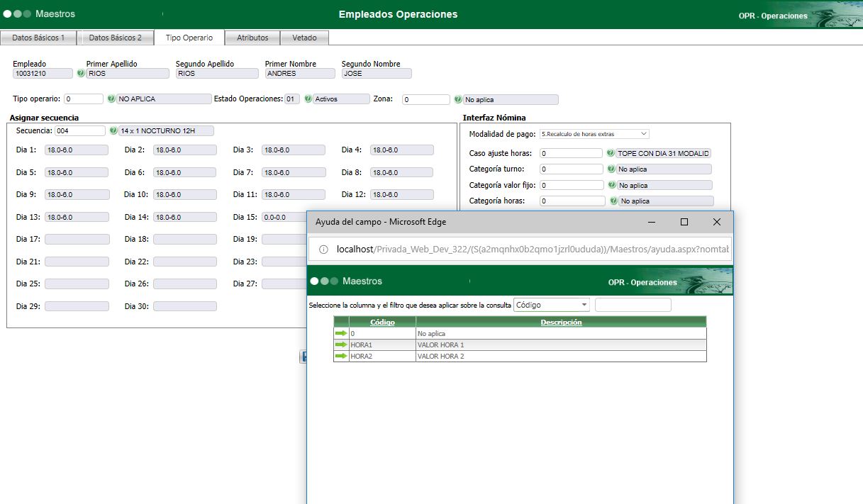Go to the Vetado tab
Viewport: 863px width, 504px height.
click(x=304, y=38)
